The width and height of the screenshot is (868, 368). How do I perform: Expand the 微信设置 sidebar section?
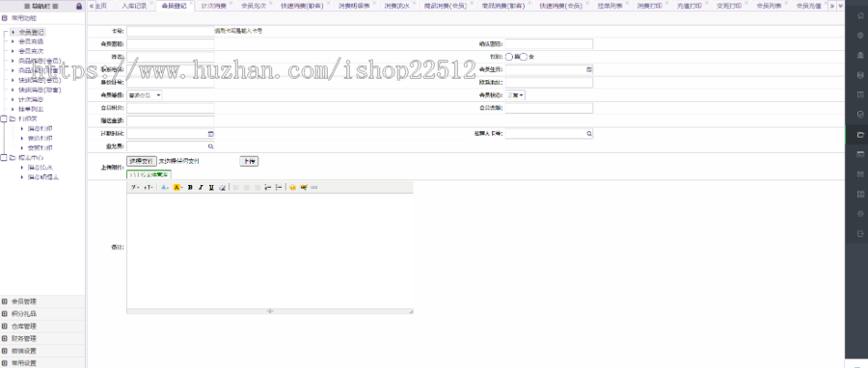tap(42, 351)
